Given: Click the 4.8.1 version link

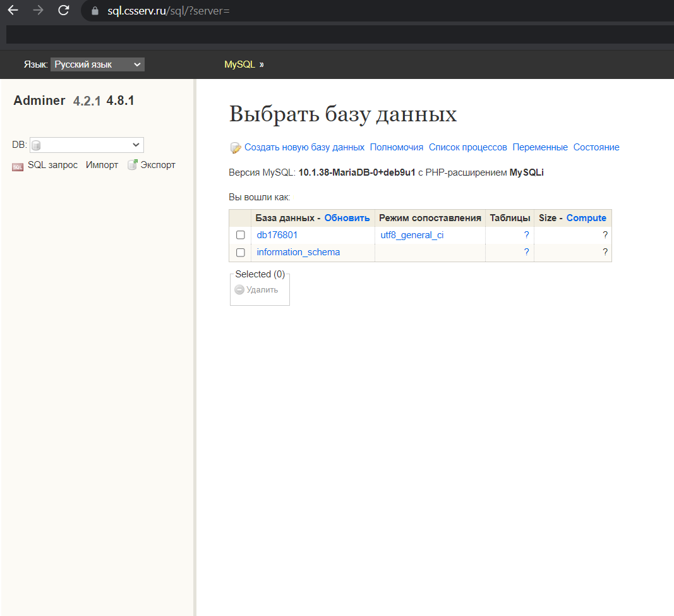Looking at the screenshot, I should (121, 100).
